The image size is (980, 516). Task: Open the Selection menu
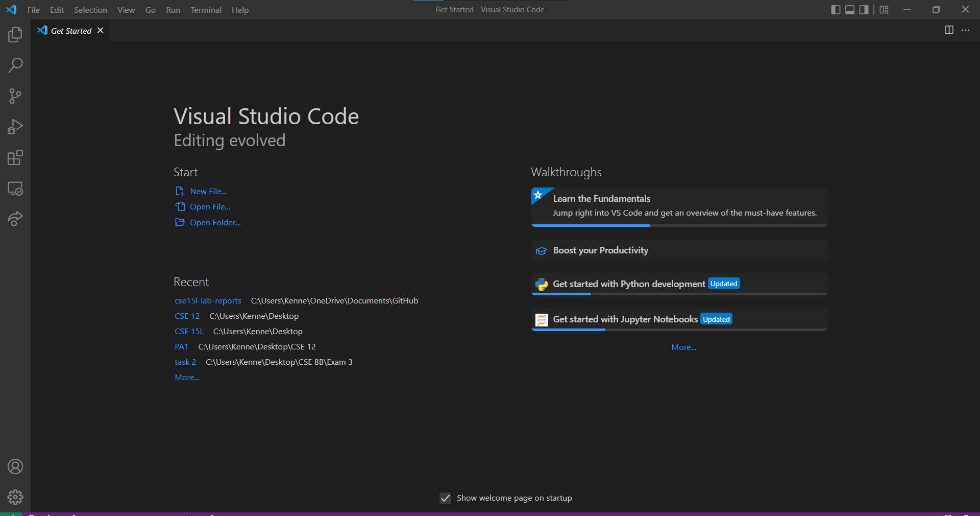pyautogui.click(x=90, y=10)
